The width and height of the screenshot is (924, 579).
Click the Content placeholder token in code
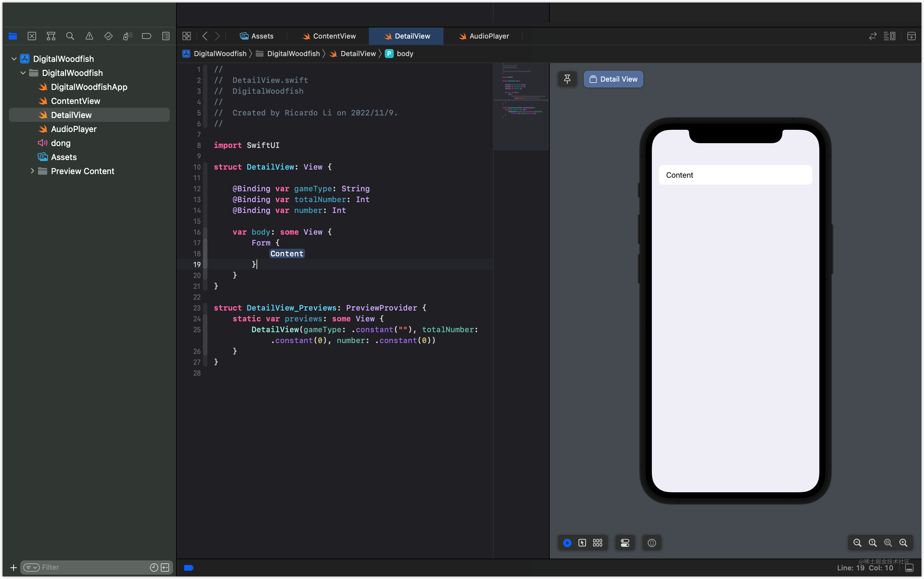point(287,253)
